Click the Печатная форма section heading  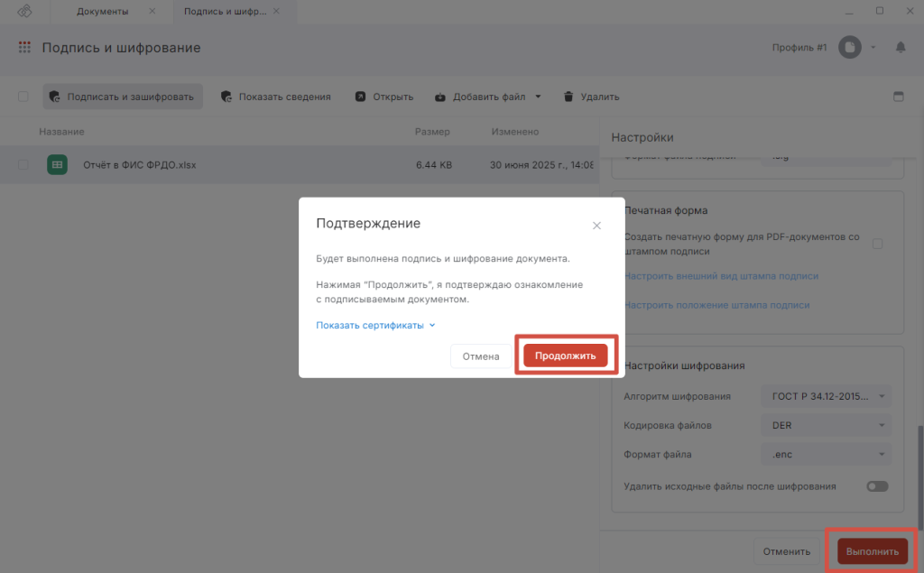[x=666, y=210]
